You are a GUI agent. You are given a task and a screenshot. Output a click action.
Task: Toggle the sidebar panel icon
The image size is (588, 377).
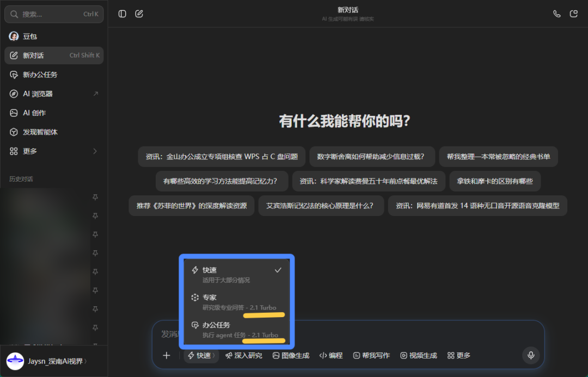[122, 14]
